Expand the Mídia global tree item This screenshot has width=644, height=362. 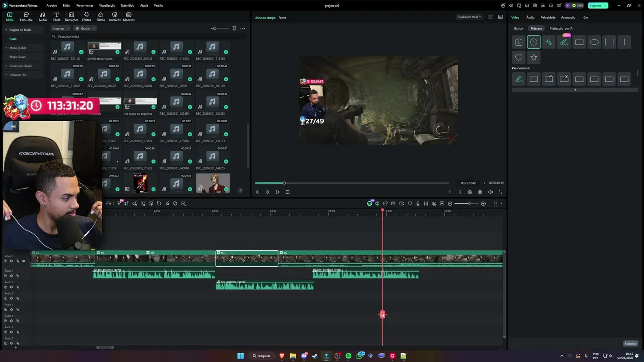[6, 48]
